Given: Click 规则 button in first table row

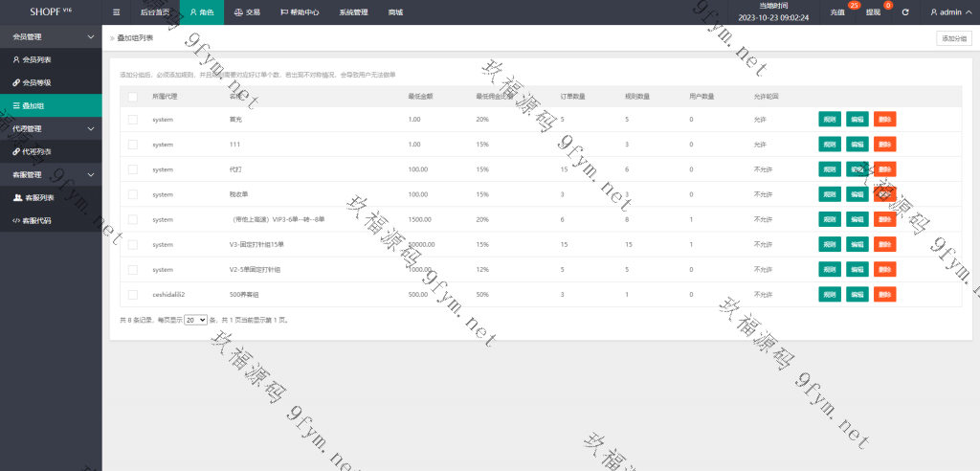Looking at the screenshot, I should coord(830,120).
